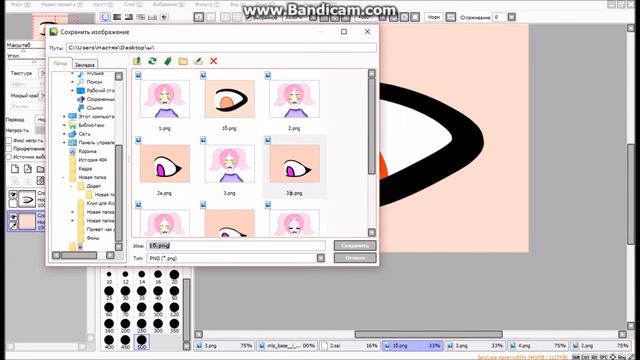Go up one folder level in save dialog
The width and height of the screenshot is (640, 360).
click(x=137, y=61)
